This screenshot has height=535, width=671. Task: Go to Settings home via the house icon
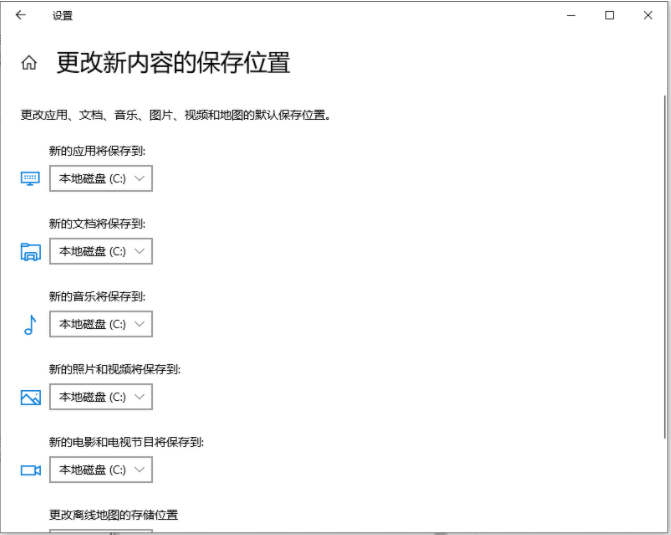29,63
